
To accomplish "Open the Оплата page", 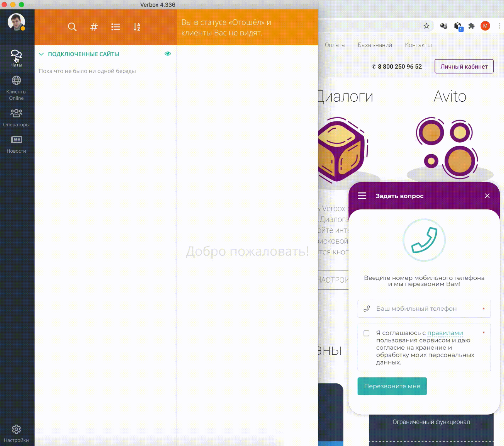I will 334,45.
